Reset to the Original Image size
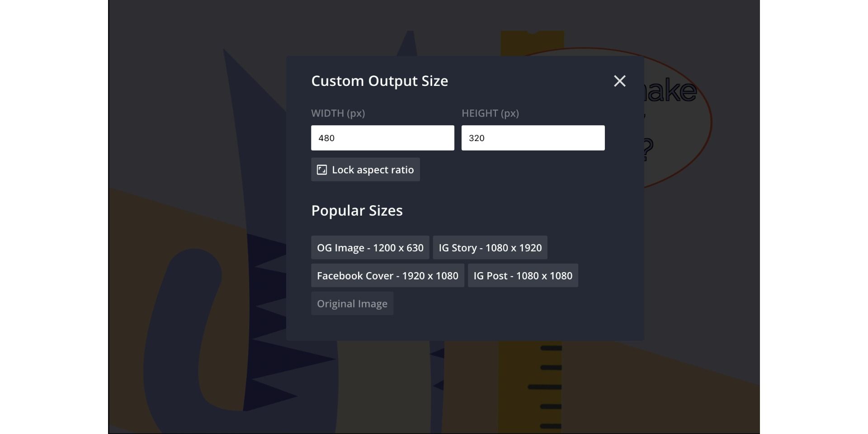Image resolution: width=868 pixels, height=434 pixels. [x=352, y=304]
